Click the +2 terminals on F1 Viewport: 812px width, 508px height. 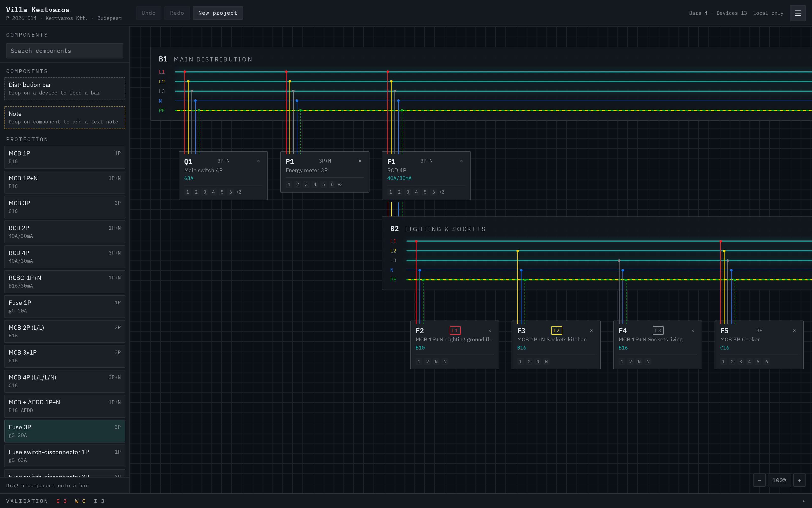442,192
